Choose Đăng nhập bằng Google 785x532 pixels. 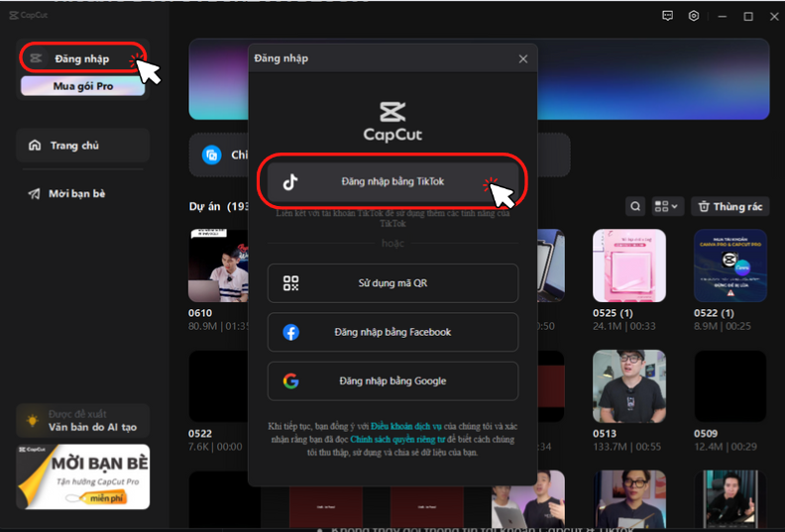tap(392, 380)
